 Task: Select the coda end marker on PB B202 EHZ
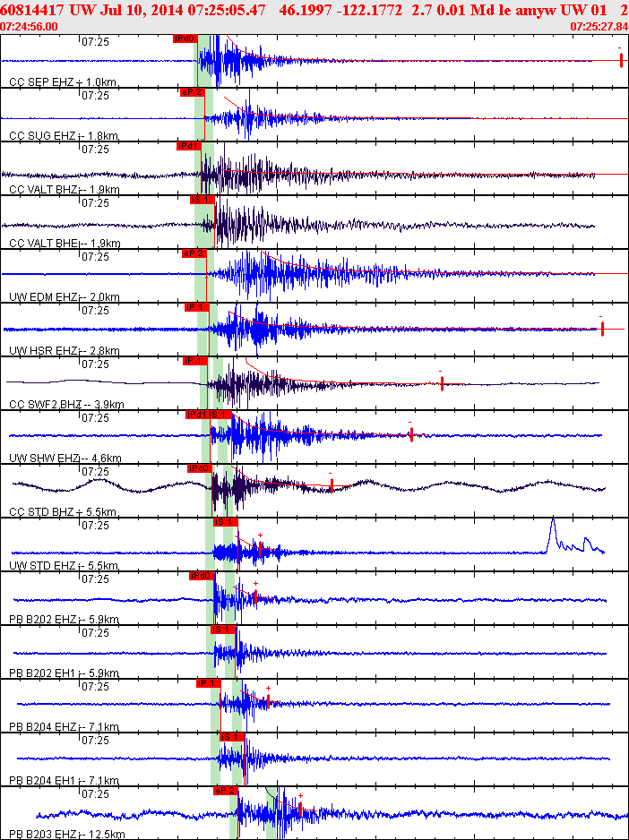(255, 596)
